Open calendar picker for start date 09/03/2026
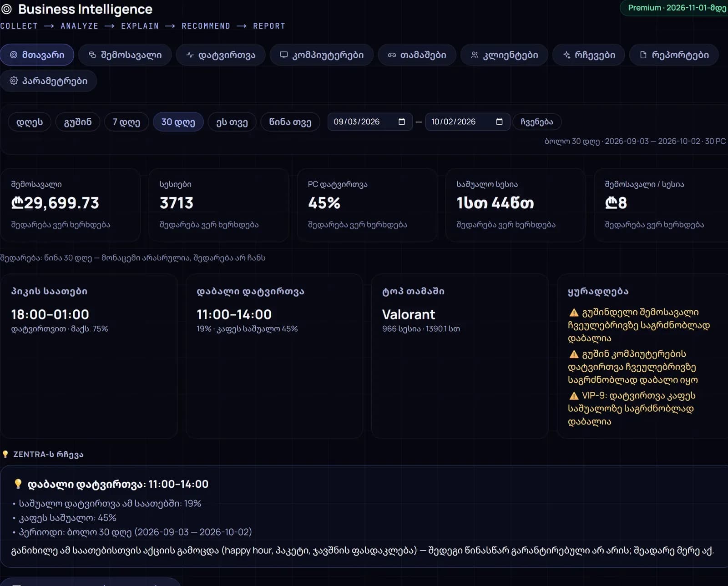 tap(402, 121)
